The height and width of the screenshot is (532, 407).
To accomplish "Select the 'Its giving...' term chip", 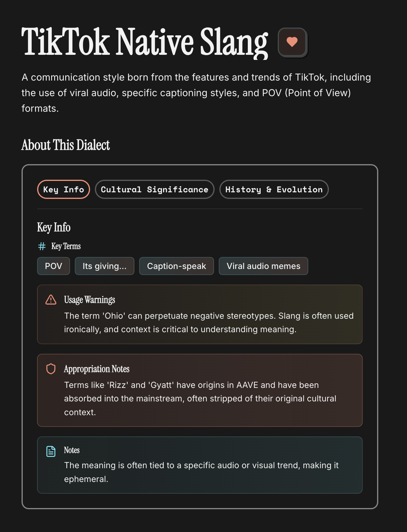I will point(104,266).
